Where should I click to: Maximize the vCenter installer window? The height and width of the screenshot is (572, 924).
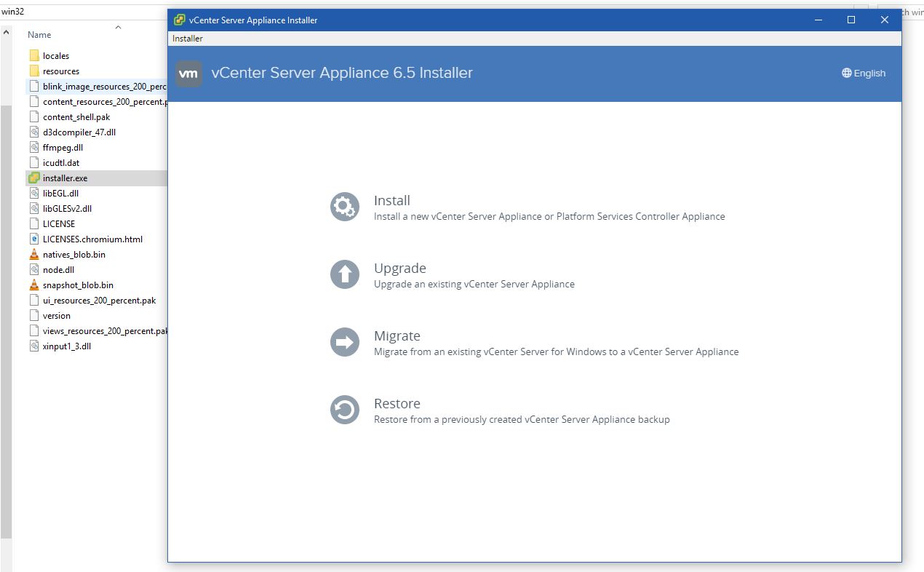coord(851,20)
